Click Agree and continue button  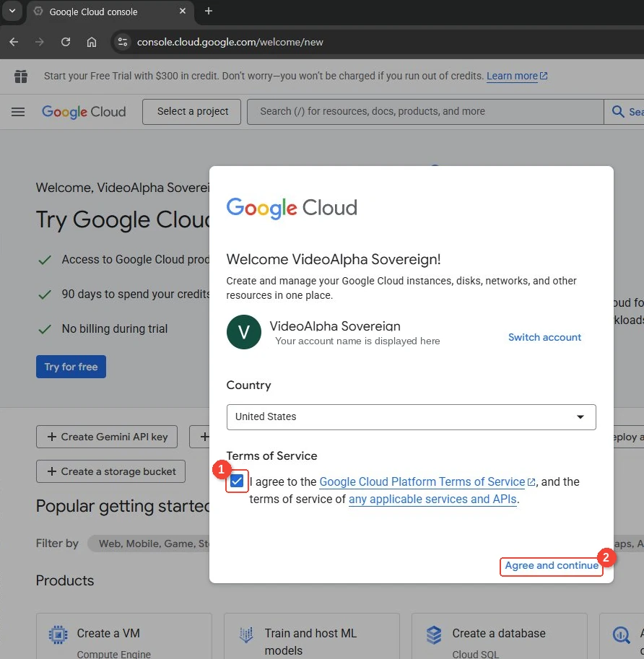[552, 566]
